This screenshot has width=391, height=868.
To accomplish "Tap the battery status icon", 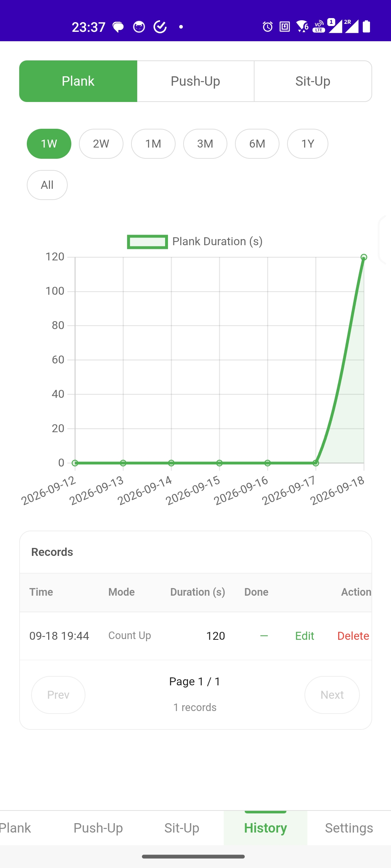I will point(366,26).
